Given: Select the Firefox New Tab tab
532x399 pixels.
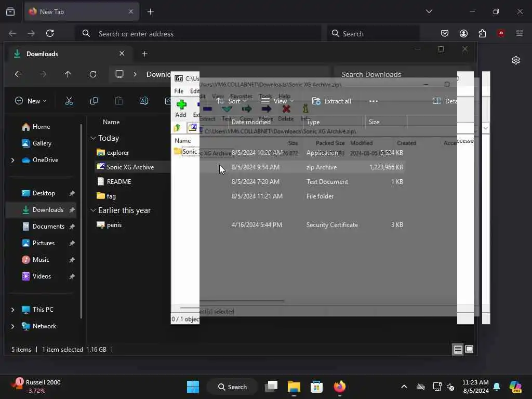Looking at the screenshot, I should coord(82,11).
